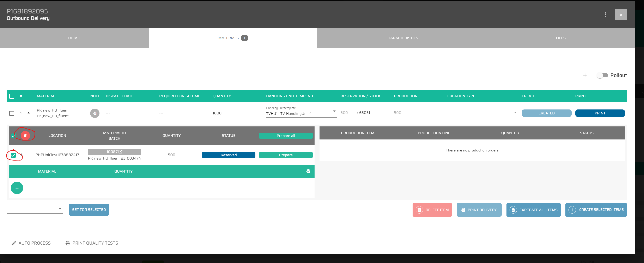Check the row 1 PK_new_HU_fluent checkbox
The image size is (644, 263).
tap(12, 113)
